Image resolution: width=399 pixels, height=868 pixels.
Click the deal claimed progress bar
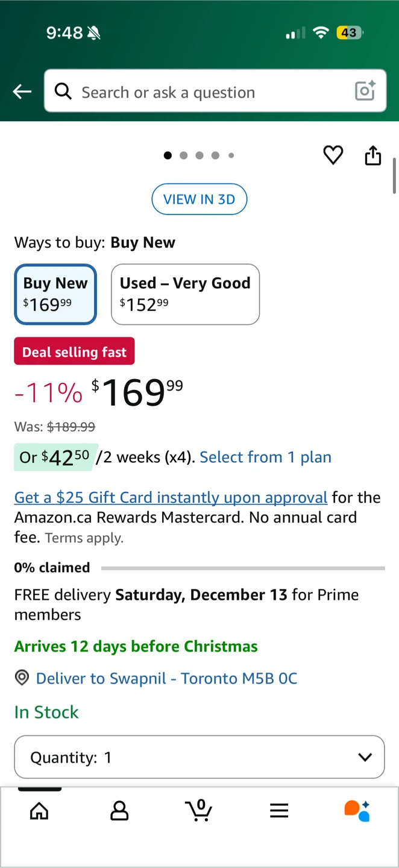(x=242, y=568)
